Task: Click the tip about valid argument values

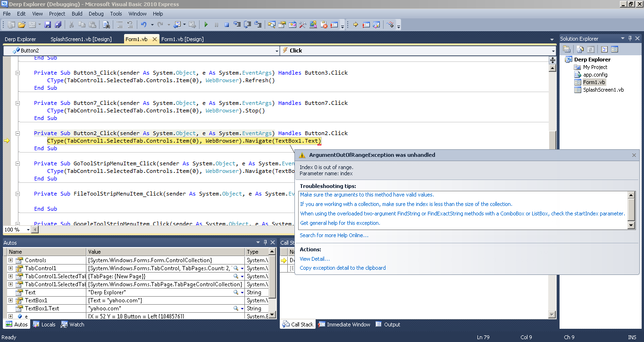Action: [367, 195]
